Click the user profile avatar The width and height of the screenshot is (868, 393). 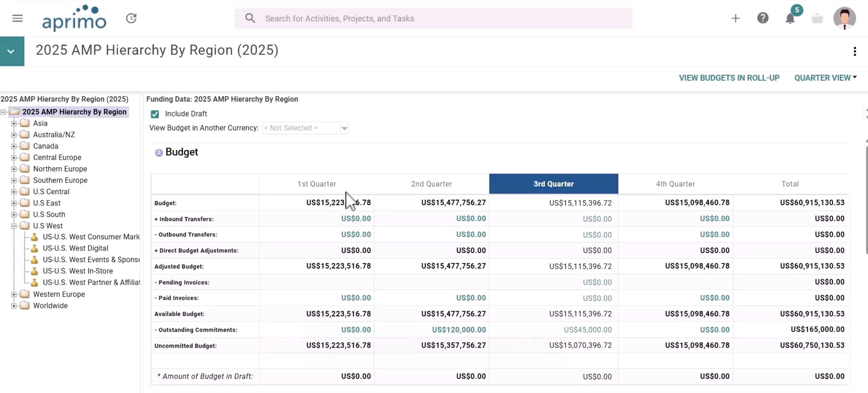tap(844, 18)
